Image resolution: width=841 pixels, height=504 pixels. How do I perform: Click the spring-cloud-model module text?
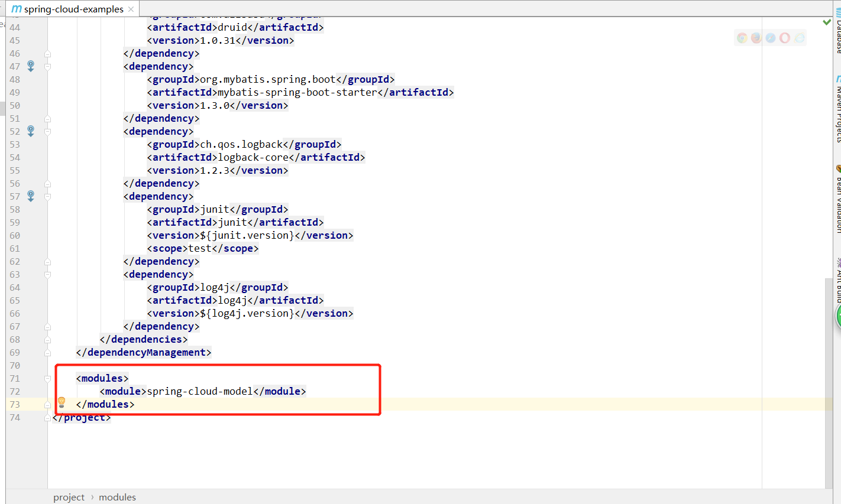click(x=200, y=391)
